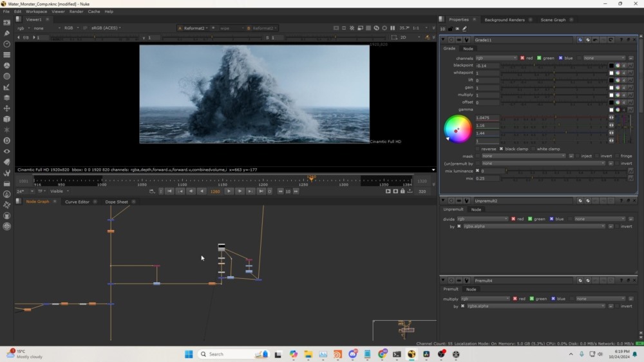Click the blackpoint color wheel picker icon
644x362 pixels.
(618, 65)
